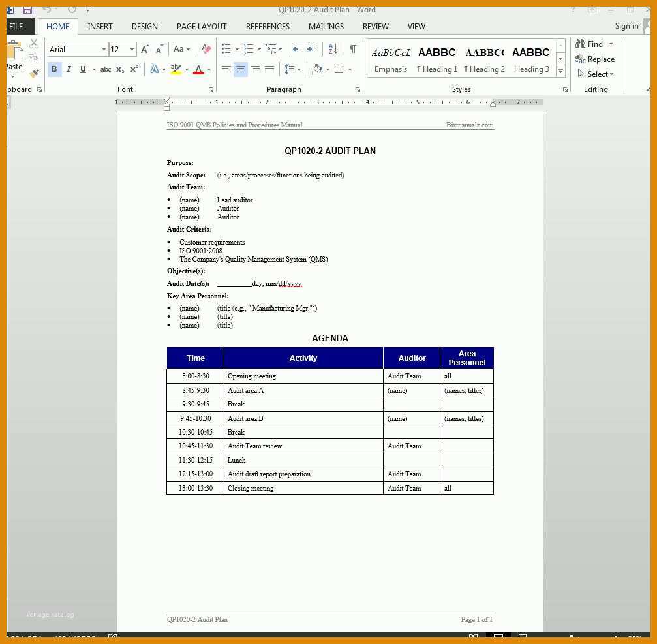Open Styles pane dialog launcher

[x=565, y=89]
